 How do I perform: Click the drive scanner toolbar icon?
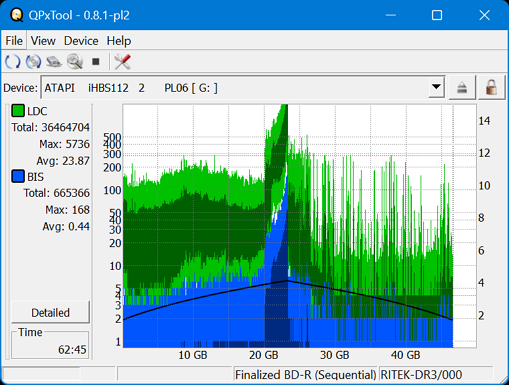coord(54,62)
